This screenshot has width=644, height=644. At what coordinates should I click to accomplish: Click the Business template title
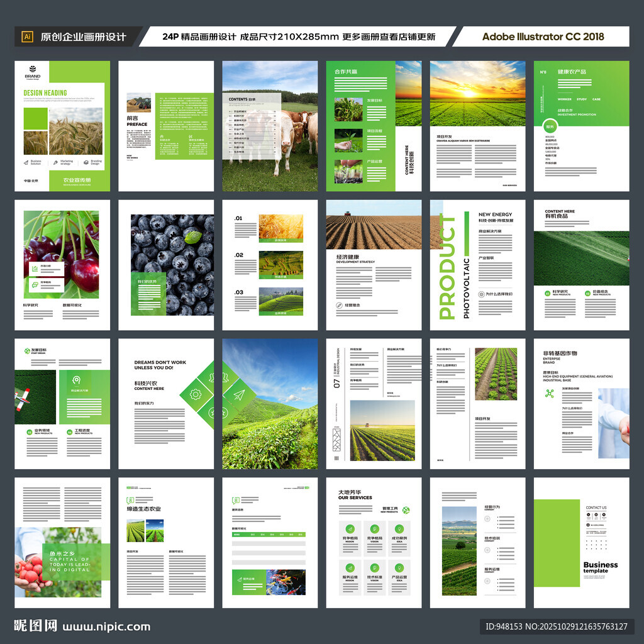(601, 567)
